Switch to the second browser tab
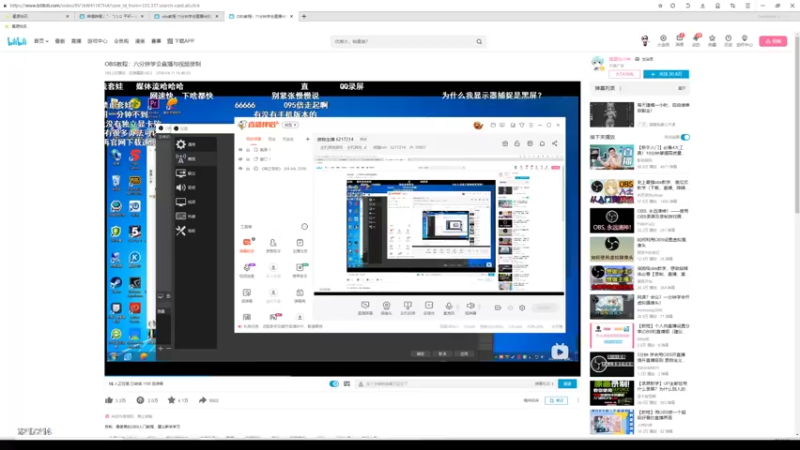This screenshot has width=800, height=450. [111, 16]
